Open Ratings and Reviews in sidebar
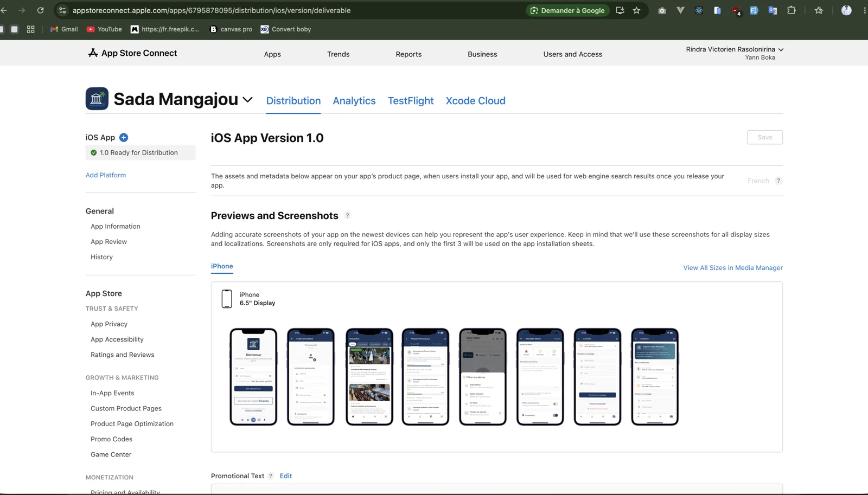868x495 pixels. click(x=123, y=355)
